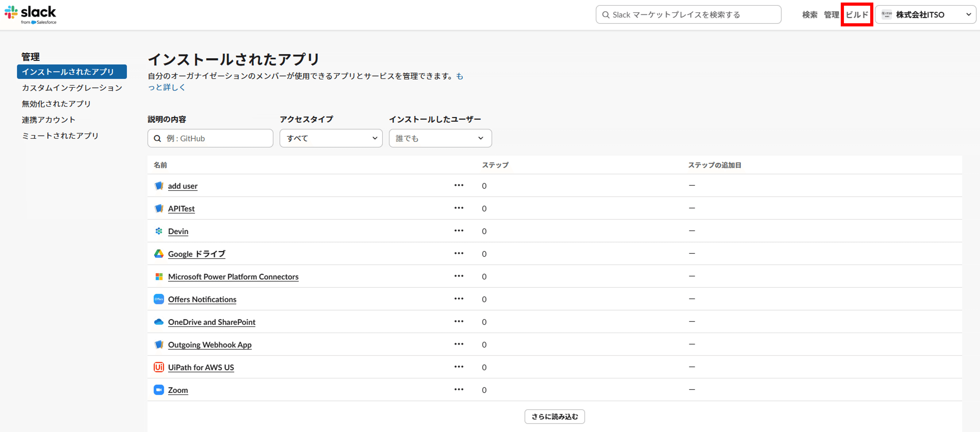Open three-dot menu for Zoom row

pyautogui.click(x=458, y=389)
